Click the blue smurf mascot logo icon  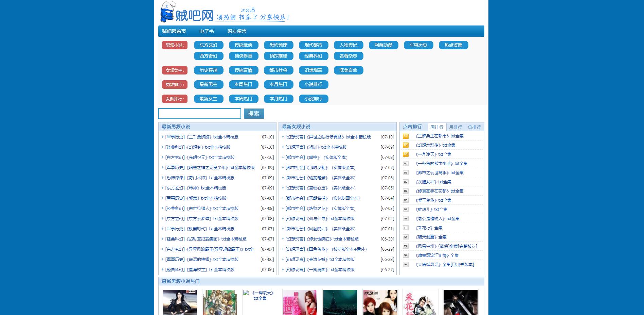166,13
